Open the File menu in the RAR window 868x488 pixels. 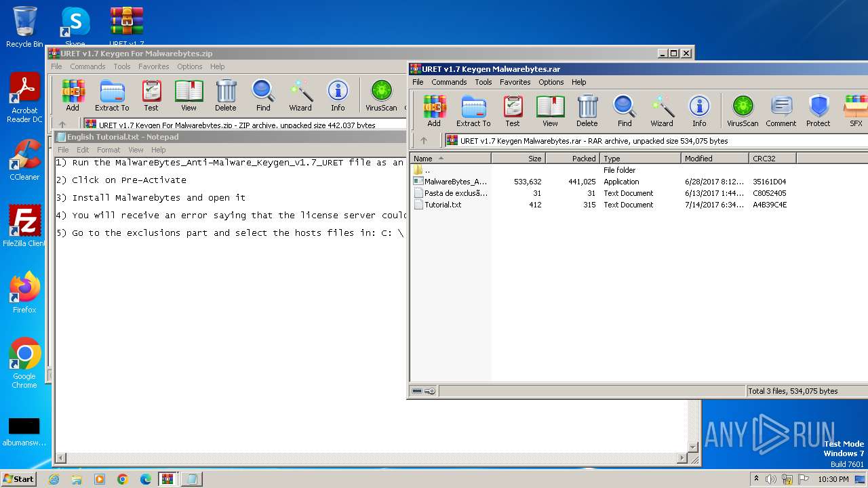(418, 82)
